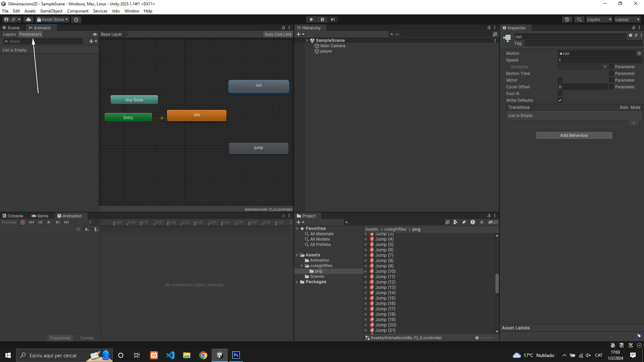Open the GameObject menu
This screenshot has height=362, width=644.
coord(51,11)
